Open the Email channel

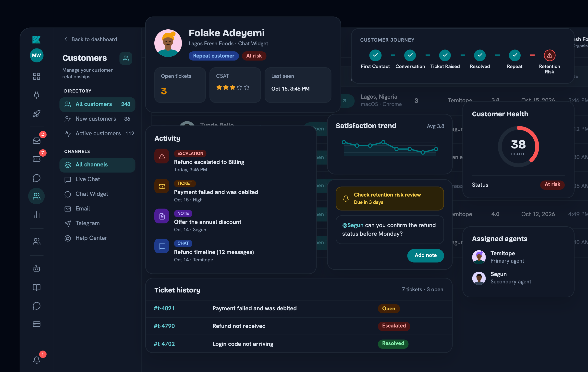pos(97,209)
